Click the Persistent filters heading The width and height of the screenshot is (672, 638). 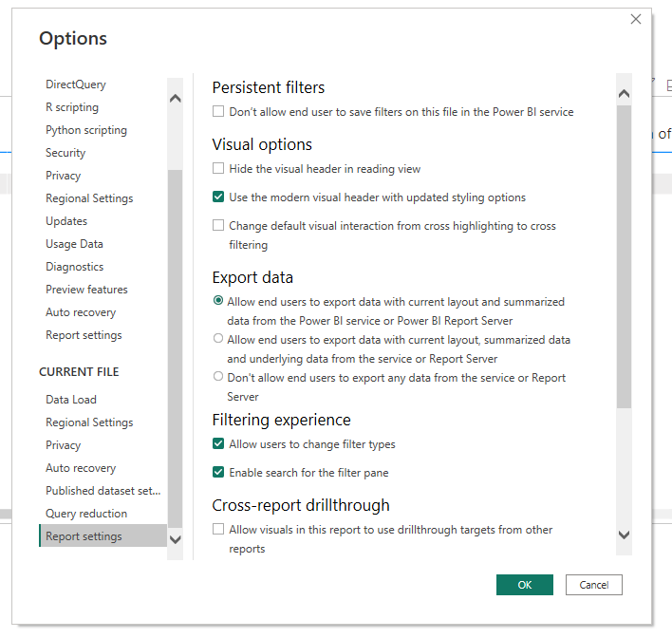pos(269,87)
